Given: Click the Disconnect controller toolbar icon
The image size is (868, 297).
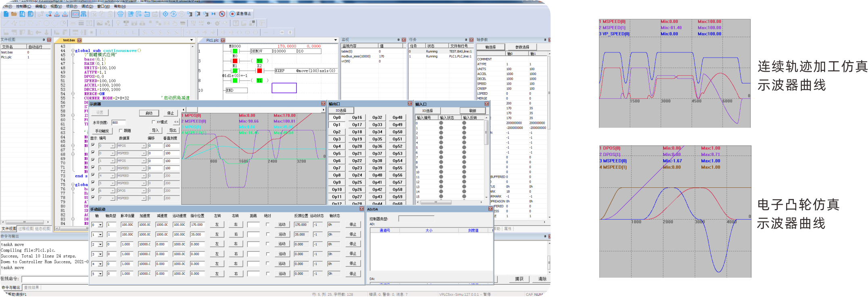Looking at the screenshot, I should (x=49, y=14).
